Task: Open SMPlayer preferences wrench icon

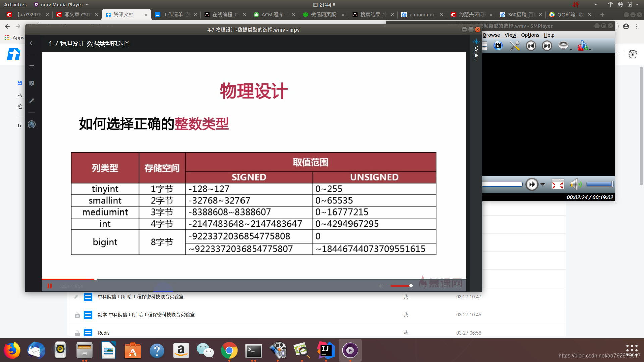Action: tap(514, 46)
